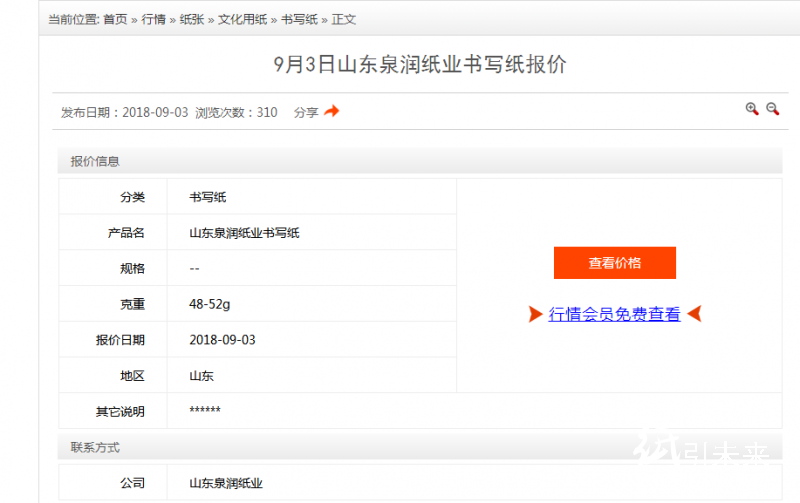The height and width of the screenshot is (503, 800).
Task: Click the zoom-out magnifier icon
Action: pos(772,109)
